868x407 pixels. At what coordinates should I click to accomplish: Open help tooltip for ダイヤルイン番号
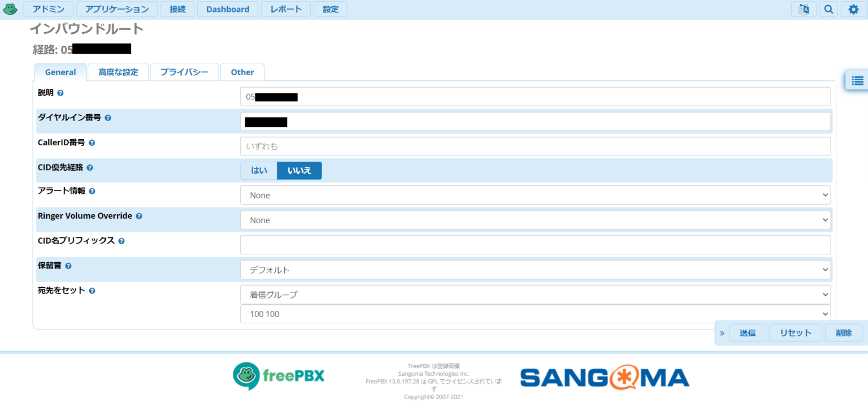click(107, 118)
